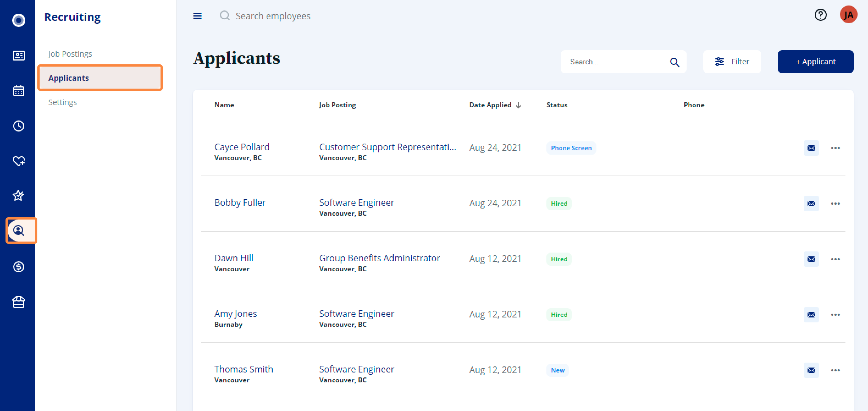Go to Job Postings section
Image resolution: width=868 pixels, height=411 pixels.
click(70, 54)
